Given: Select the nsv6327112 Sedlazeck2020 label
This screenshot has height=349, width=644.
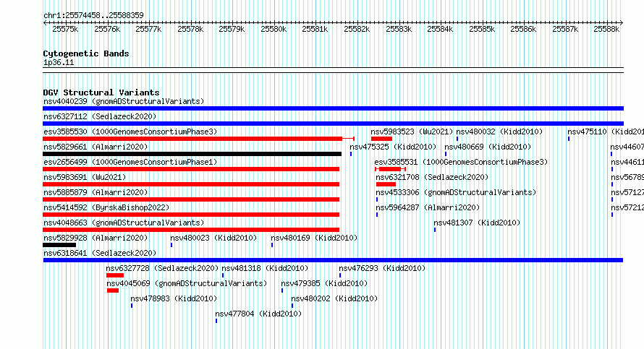Looking at the screenshot, I should click(x=100, y=116).
